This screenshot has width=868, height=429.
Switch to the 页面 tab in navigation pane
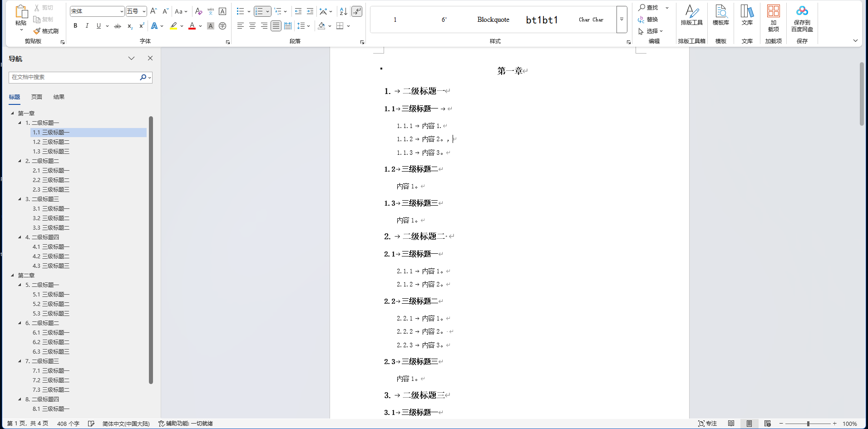(x=37, y=97)
